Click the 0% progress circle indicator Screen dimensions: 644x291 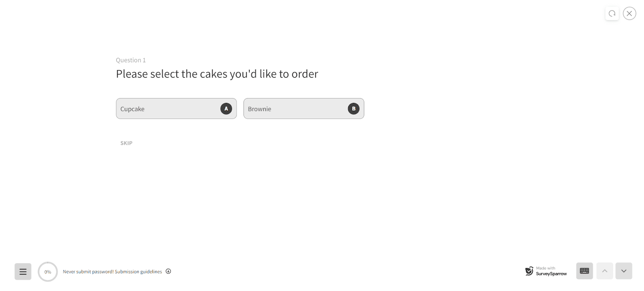click(x=48, y=272)
